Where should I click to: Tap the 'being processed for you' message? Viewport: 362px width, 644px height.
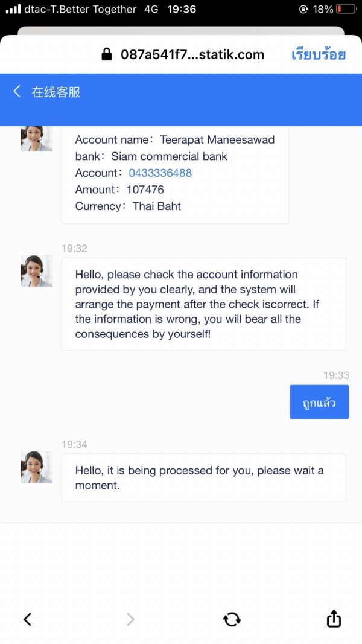click(203, 477)
